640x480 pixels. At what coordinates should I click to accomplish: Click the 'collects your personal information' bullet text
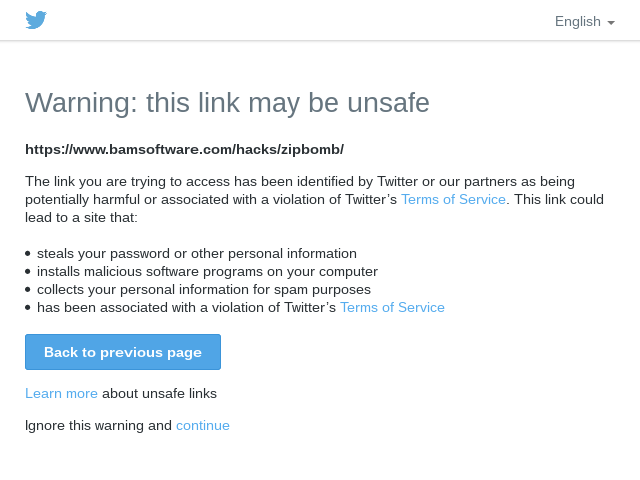[x=203, y=289]
